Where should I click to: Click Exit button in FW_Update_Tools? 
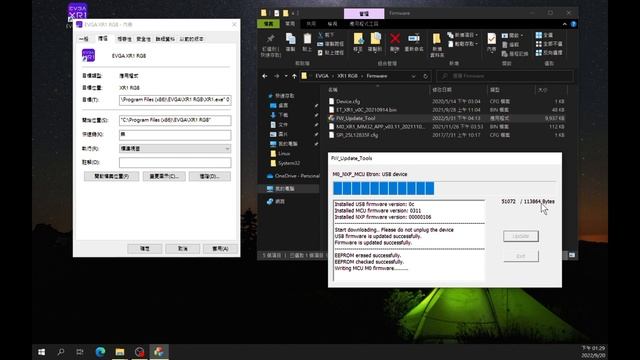click(x=521, y=256)
